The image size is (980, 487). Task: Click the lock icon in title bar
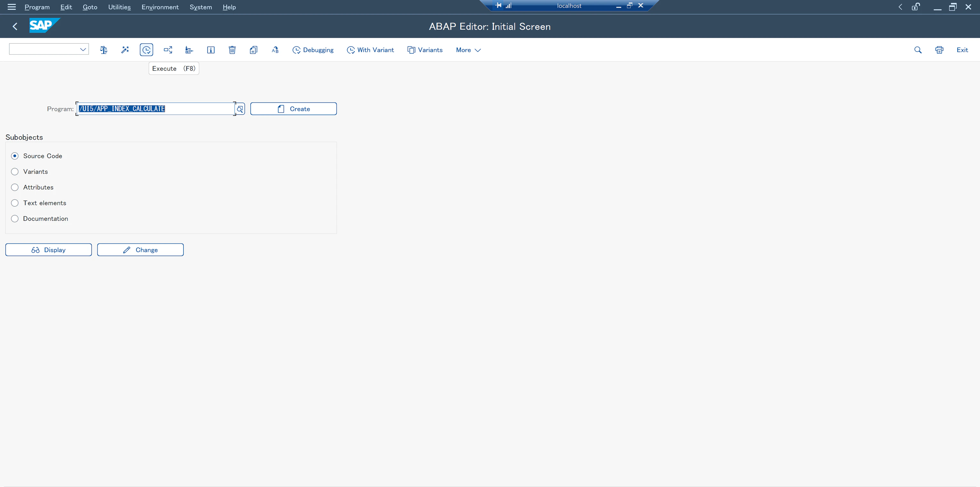pos(916,7)
